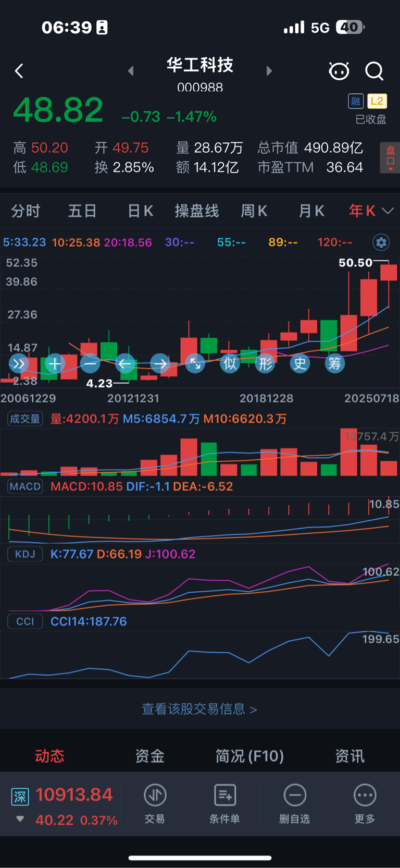Tap 删自选 to remove from watchlist
Viewport: 400px width, 868px height.
click(295, 804)
